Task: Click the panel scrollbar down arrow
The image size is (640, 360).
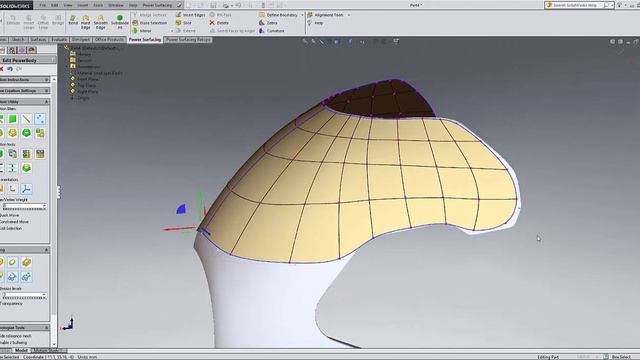Action: (53, 345)
